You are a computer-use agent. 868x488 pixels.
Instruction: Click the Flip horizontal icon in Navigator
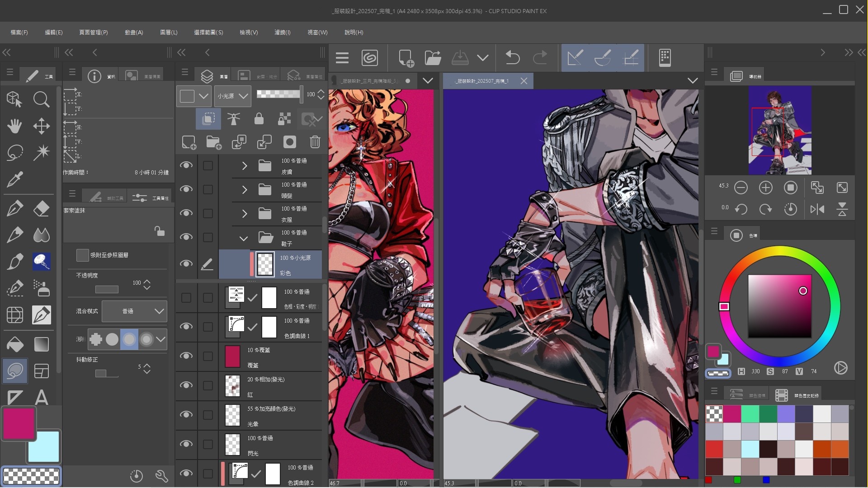click(817, 209)
